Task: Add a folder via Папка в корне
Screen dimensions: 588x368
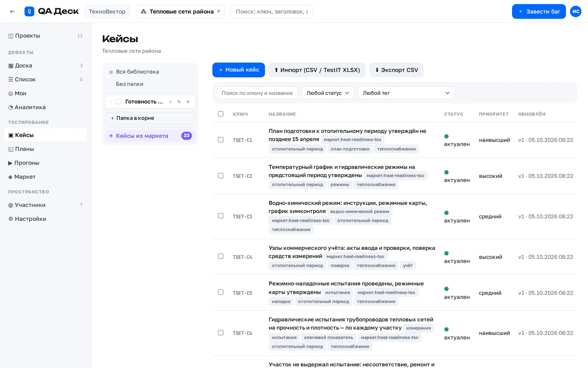Action: 150,118
